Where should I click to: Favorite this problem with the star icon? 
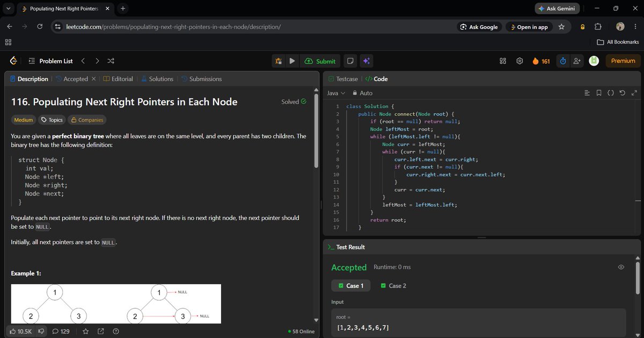point(84,332)
